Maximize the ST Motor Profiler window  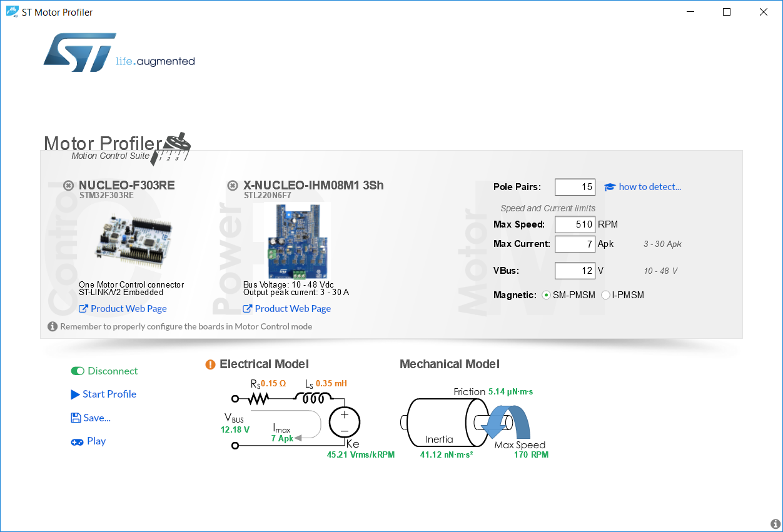point(727,12)
